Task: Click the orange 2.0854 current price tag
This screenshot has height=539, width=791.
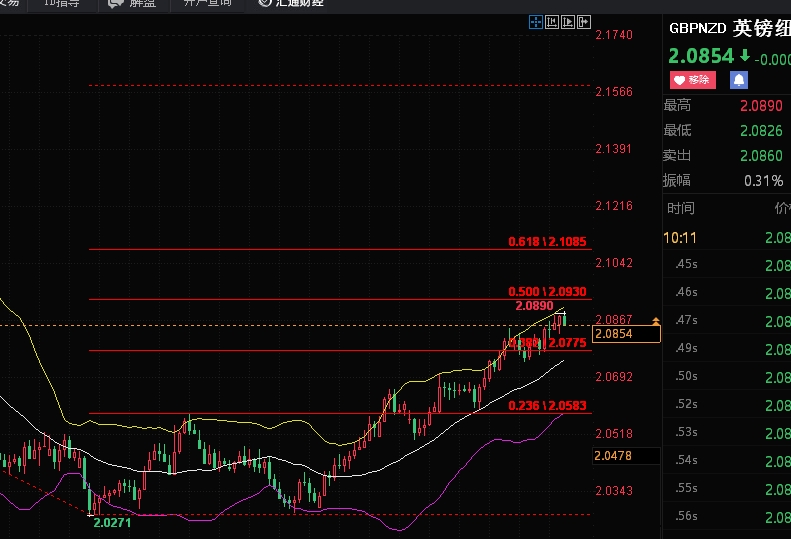Action: point(626,334)
